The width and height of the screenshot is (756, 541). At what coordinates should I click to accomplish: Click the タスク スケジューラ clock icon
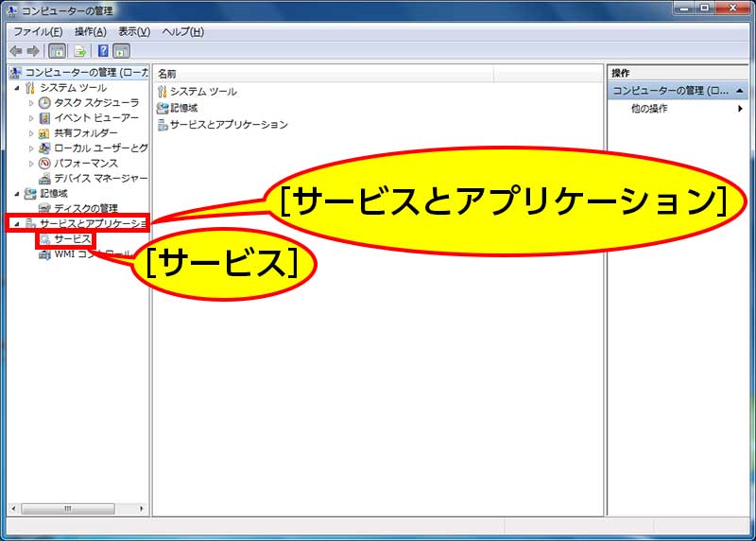pos(44,103)
